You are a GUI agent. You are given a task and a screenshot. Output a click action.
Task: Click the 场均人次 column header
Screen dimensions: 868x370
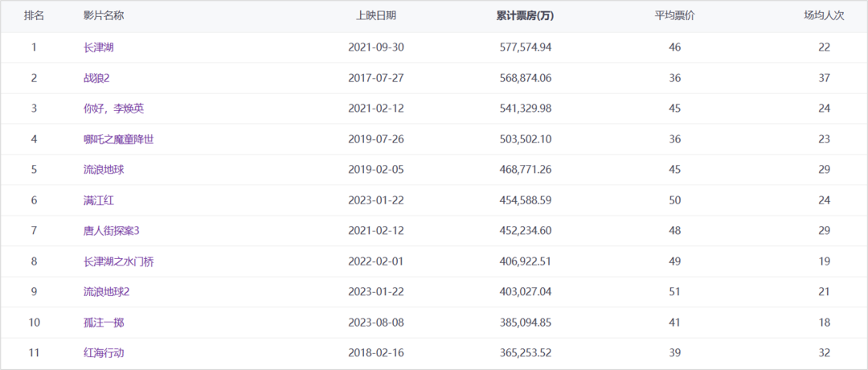pyautogui.click(x=824, y=16)
